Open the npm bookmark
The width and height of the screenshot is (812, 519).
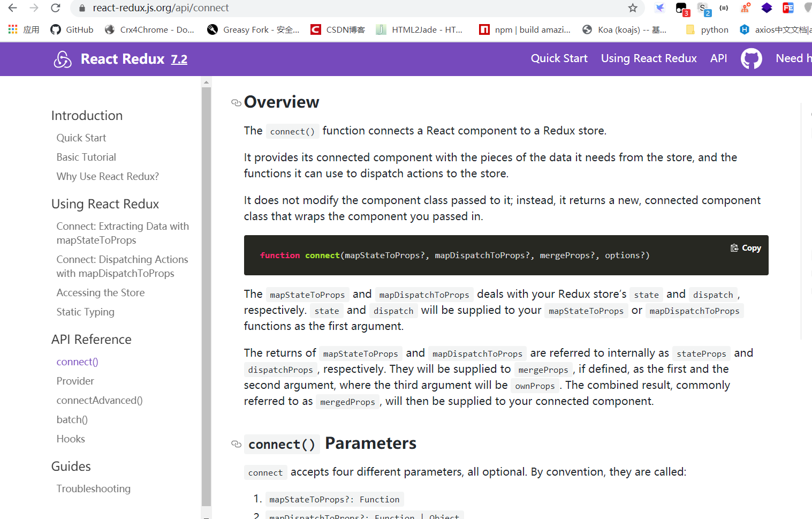(x=525, y=29)
